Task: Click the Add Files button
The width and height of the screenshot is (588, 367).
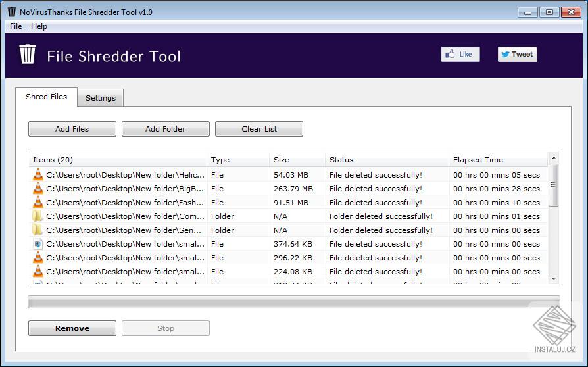Action: click(72, 128)
